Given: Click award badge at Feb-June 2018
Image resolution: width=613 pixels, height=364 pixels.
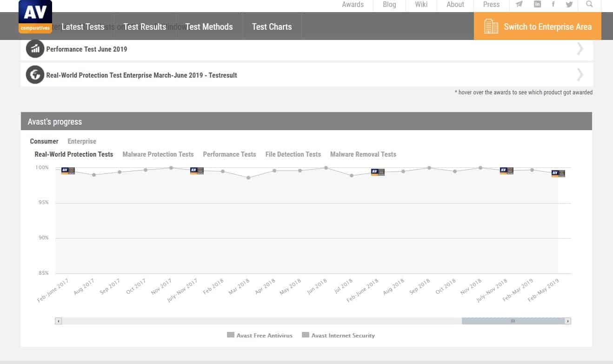Looking at the screenshot, I should 378,172.
